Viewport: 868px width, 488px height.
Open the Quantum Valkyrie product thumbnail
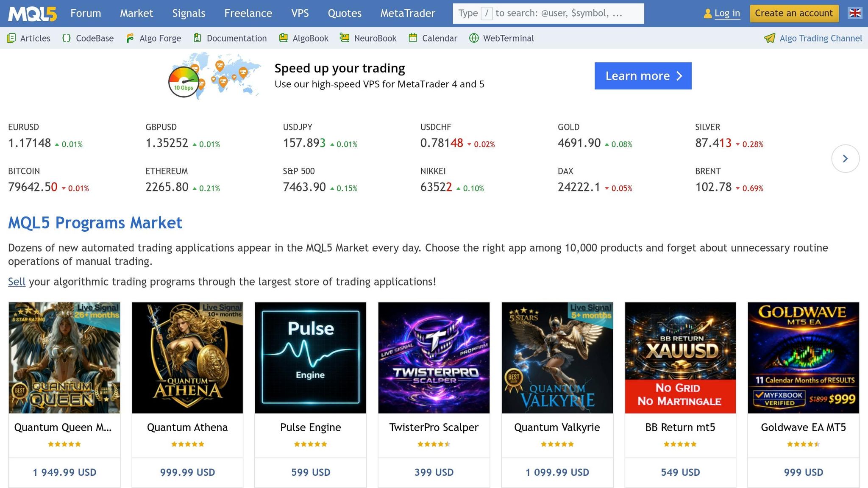[x=557, y=358]
